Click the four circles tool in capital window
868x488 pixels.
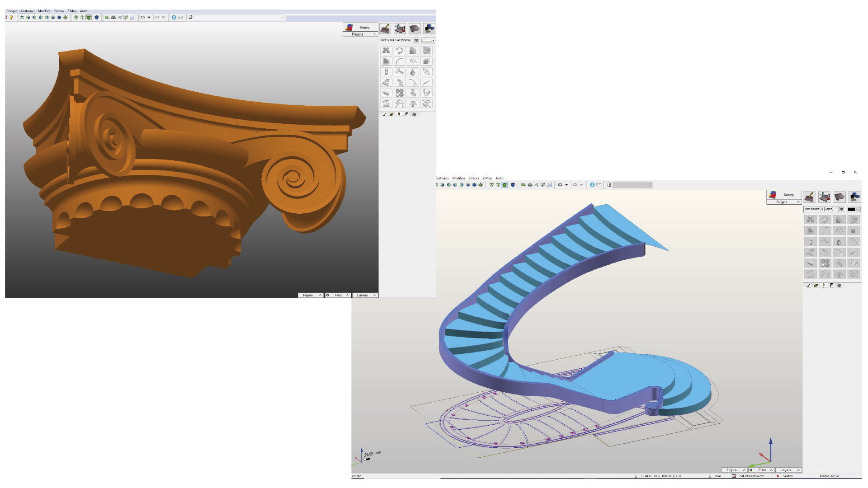[x=400, y=93]
